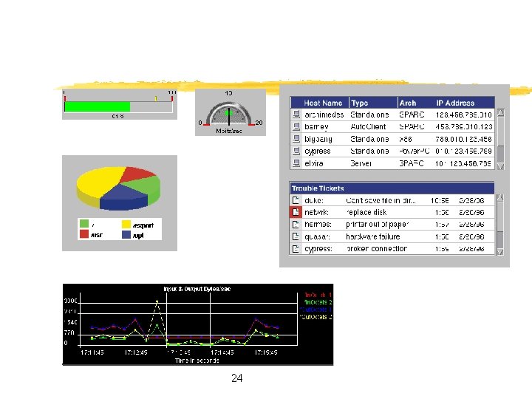Select 'printer out of paper' ticket text
532x399 pixels.
point(377,225)
